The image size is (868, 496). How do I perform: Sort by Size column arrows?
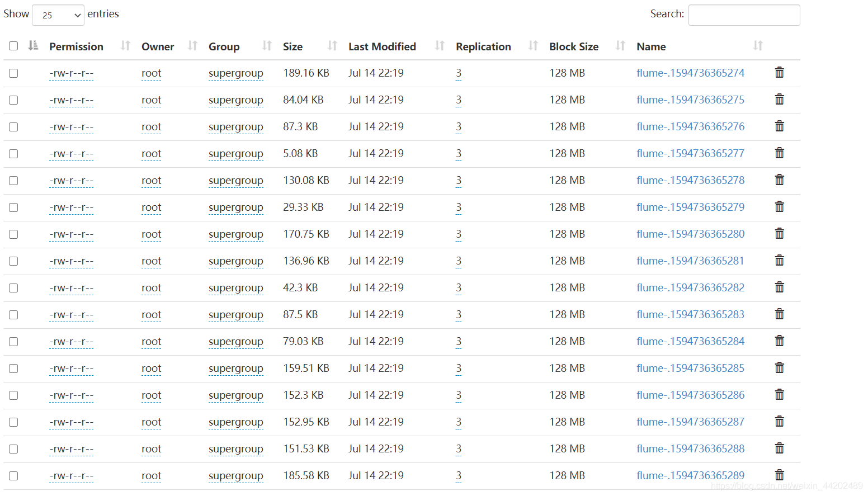point(332,46)
